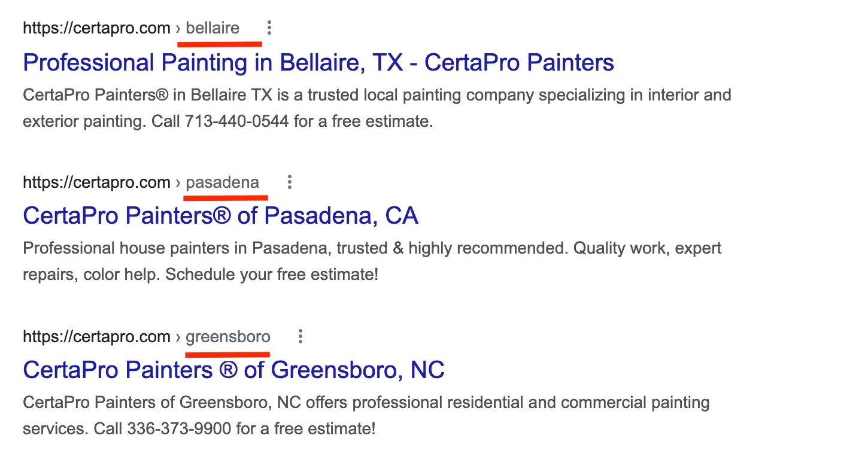Open Professional Painting in Bellaire, TX result

tap(318, 62)
